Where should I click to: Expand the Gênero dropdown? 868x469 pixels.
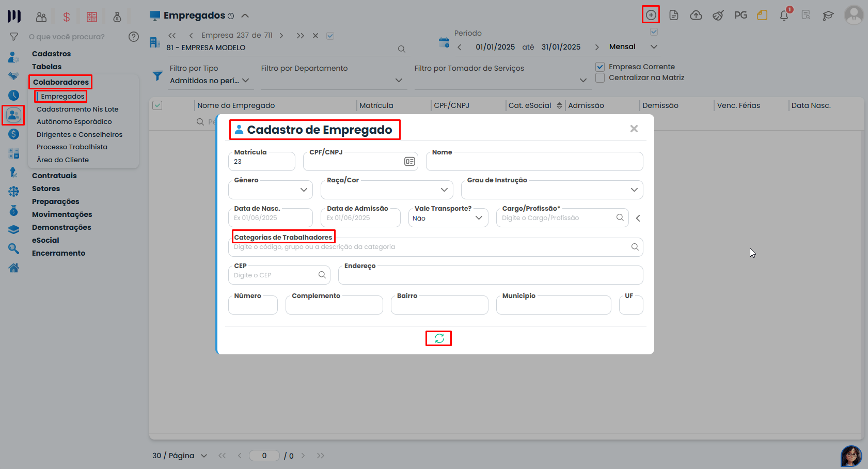tap(304, 190)
